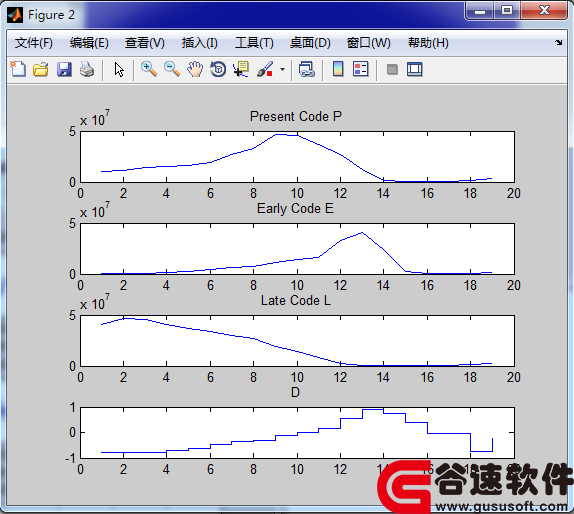Click inside the Early Code E axes
The image size is (574, 514).
297,249
